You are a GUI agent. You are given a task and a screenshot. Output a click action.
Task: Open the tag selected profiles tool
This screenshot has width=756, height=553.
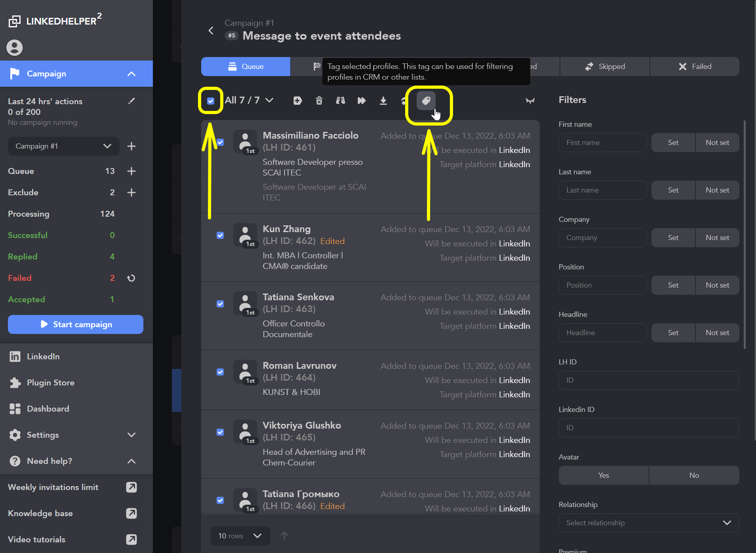426,101
